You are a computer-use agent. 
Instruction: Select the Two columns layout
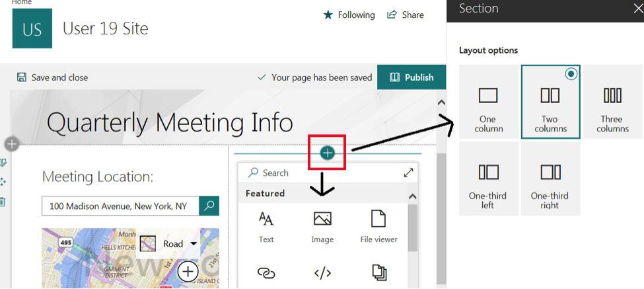pyautogui.click(x=550, y=102)
